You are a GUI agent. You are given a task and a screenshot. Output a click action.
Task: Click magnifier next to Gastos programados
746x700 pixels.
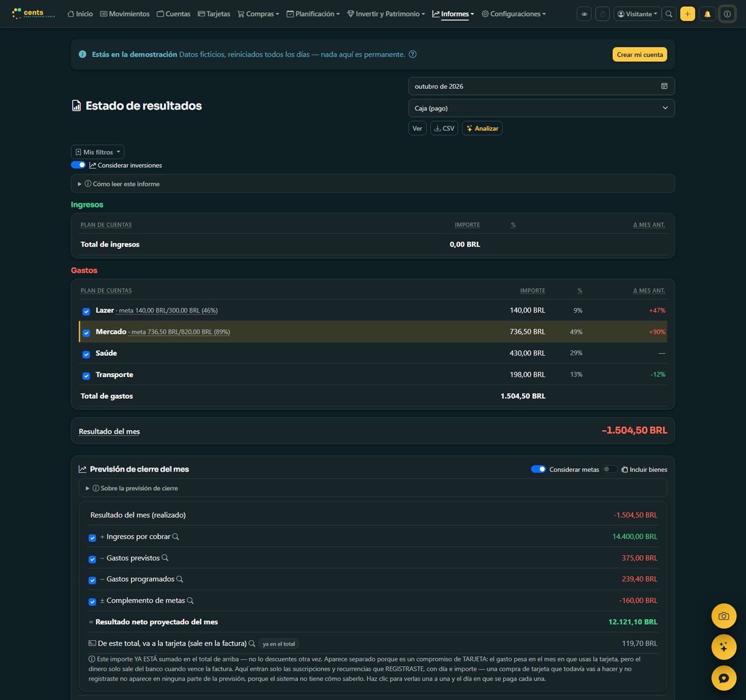(x=180, y=579)
